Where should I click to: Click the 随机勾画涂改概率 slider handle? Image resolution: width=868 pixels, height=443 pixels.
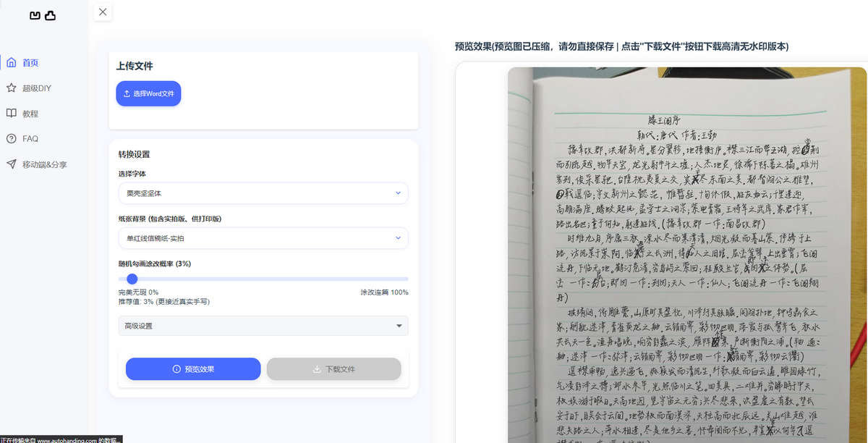pyautogui.click(x=132, y=279)
